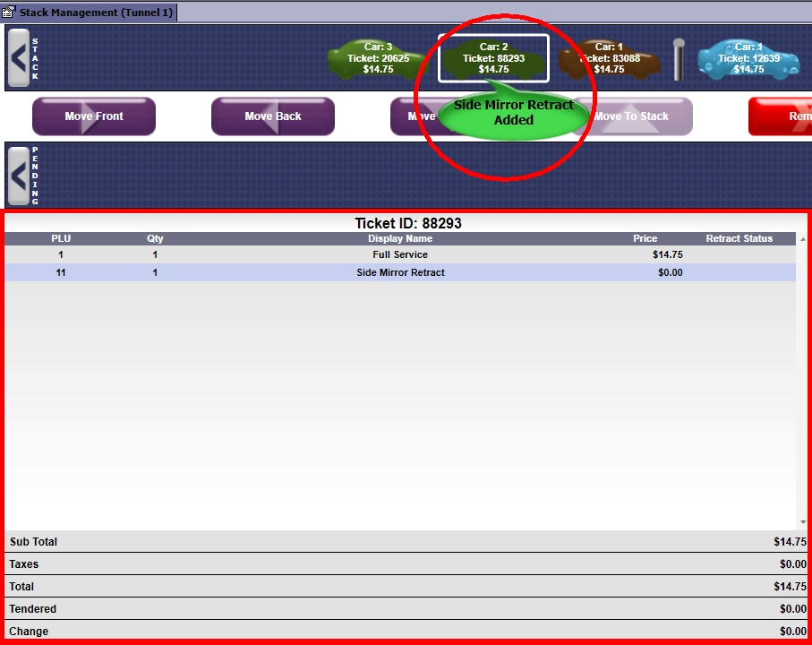Viewport: 812px width, 645px height.
Task: Collapse the Stack lane with left arrow
Action: click(19, 59)
